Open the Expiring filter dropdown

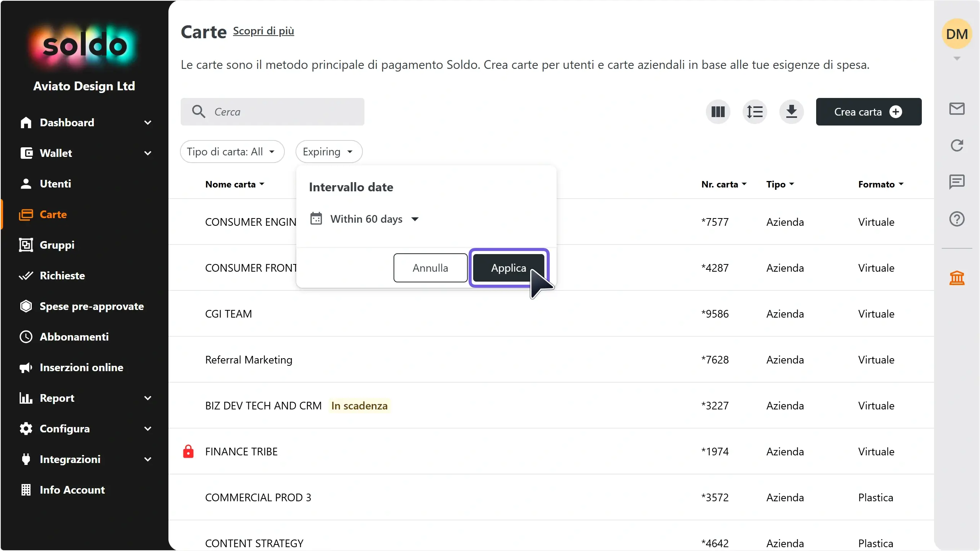[329, 152]
